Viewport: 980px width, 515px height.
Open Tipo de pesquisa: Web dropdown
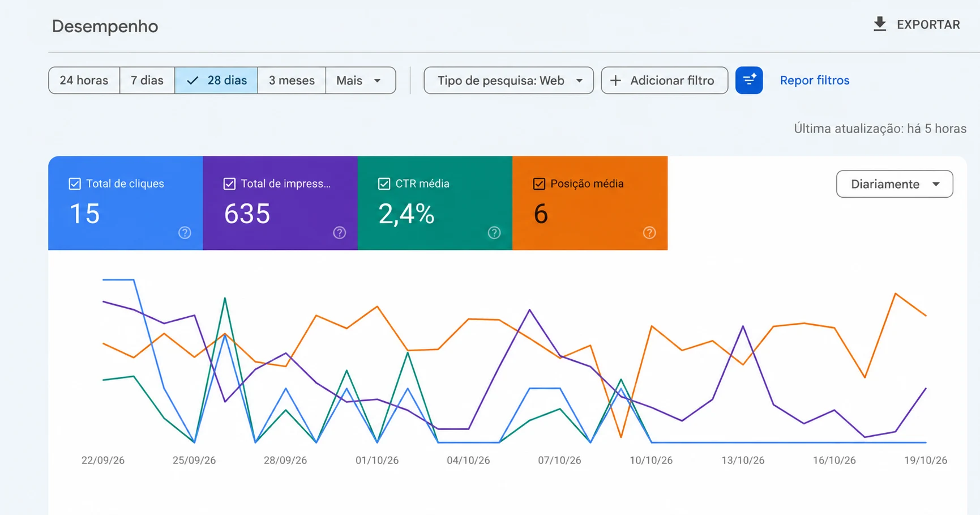pos(508,80)
